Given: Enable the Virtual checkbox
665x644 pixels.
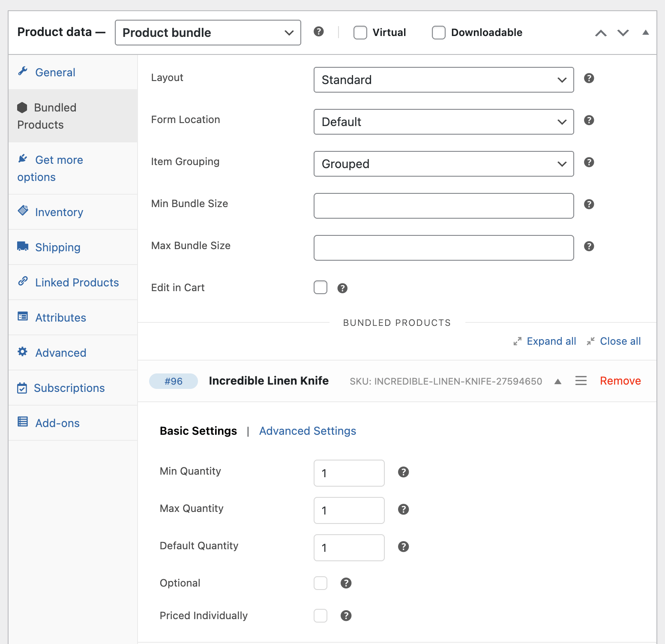Looking at the screenshot, I should pyautogui.click(x=360, y=33).
